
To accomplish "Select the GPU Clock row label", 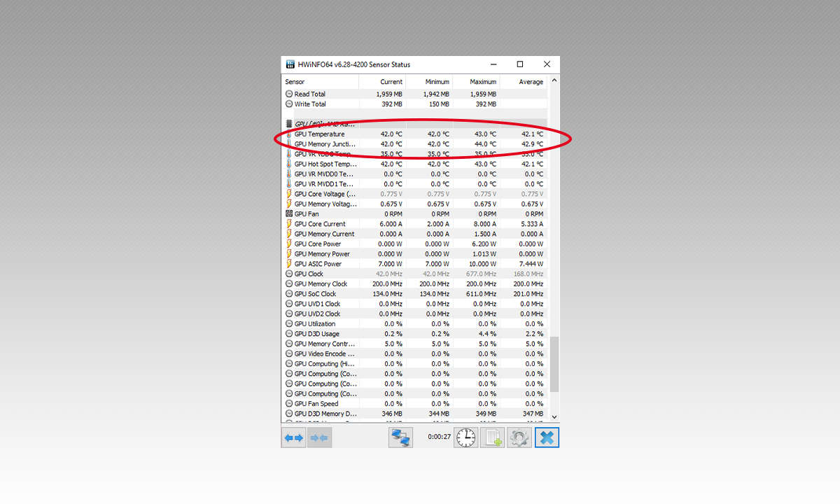I will point(309,274).
